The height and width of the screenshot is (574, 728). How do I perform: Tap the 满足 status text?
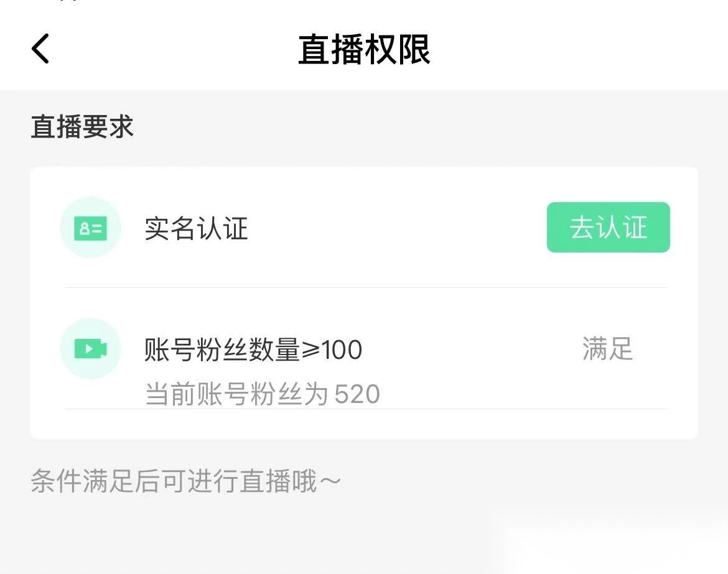(607, 349)
